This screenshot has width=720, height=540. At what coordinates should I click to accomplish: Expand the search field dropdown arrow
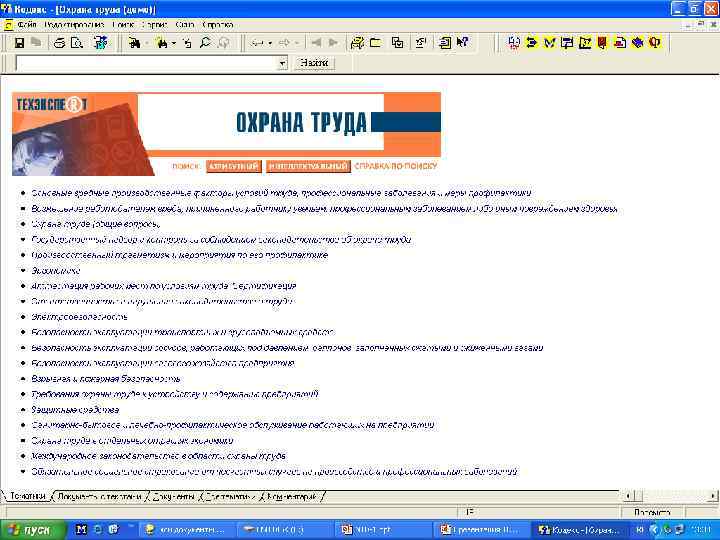283,63
